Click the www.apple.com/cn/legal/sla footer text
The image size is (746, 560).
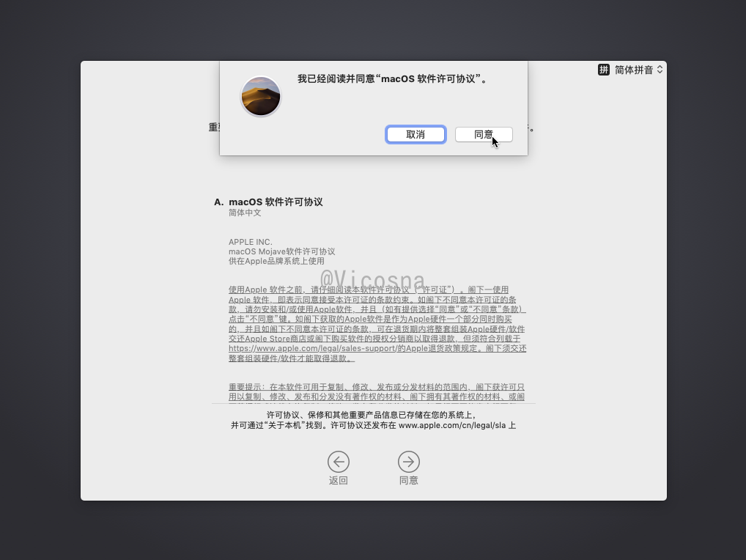(x=452, y=425)
